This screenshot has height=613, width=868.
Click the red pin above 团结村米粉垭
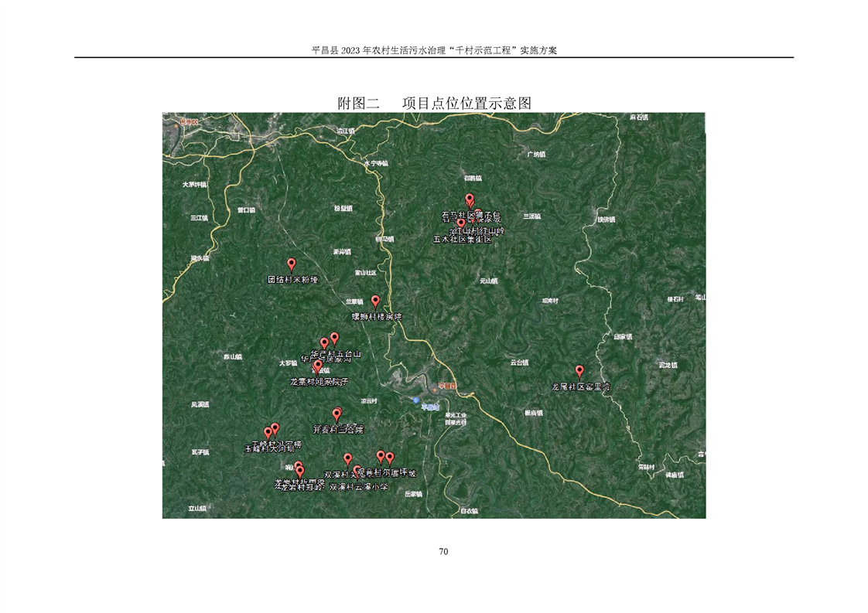pos(292,264)
